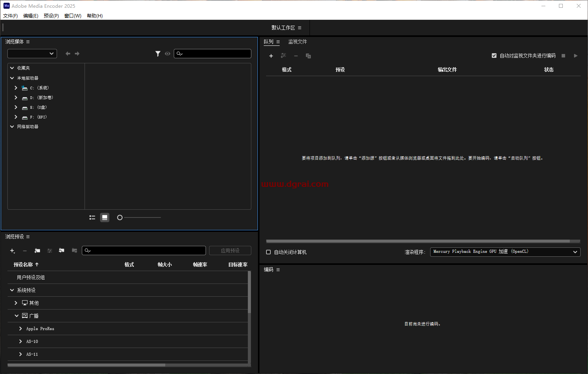Switch to the 监视文件 tab

tap(297, 42)
